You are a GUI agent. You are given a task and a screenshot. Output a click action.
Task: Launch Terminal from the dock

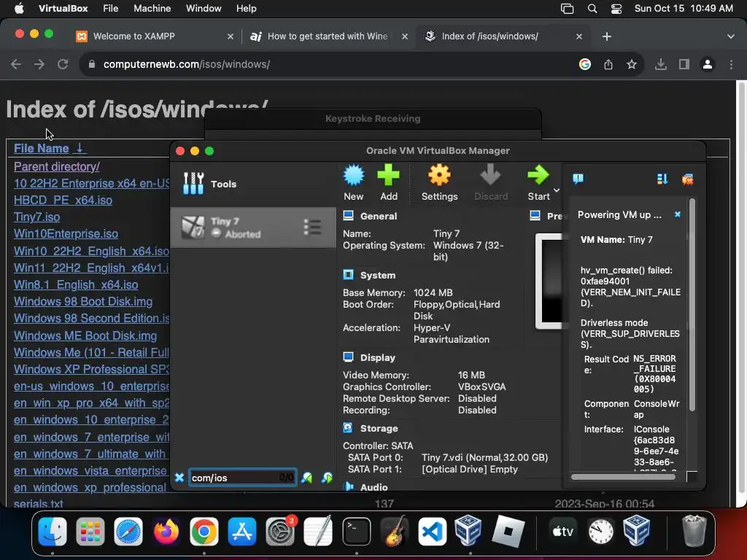(x=356, y=532)
